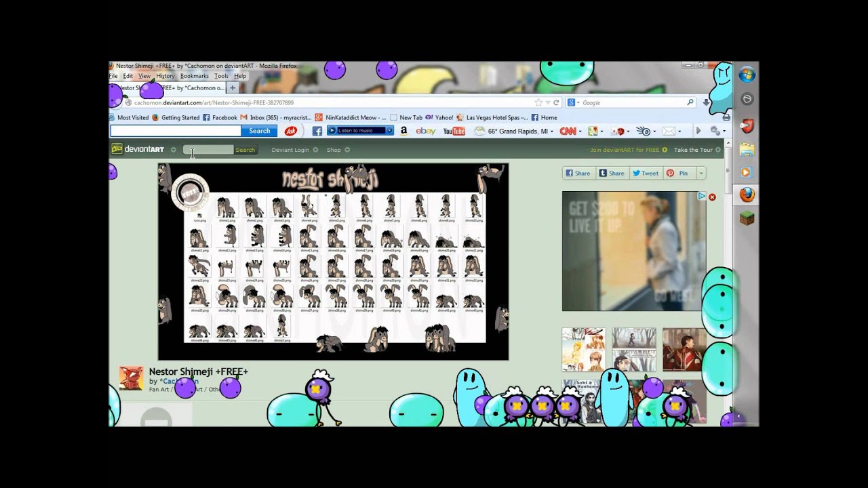Close the advertisement with red X
This screenshot has width=868, height=488.
click(x=712, y=197)
